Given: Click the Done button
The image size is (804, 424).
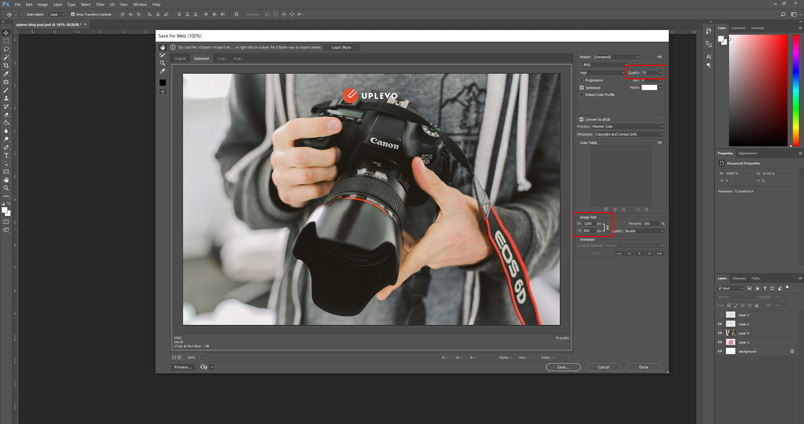Looking at the screenshot, I should coord(644,367).
